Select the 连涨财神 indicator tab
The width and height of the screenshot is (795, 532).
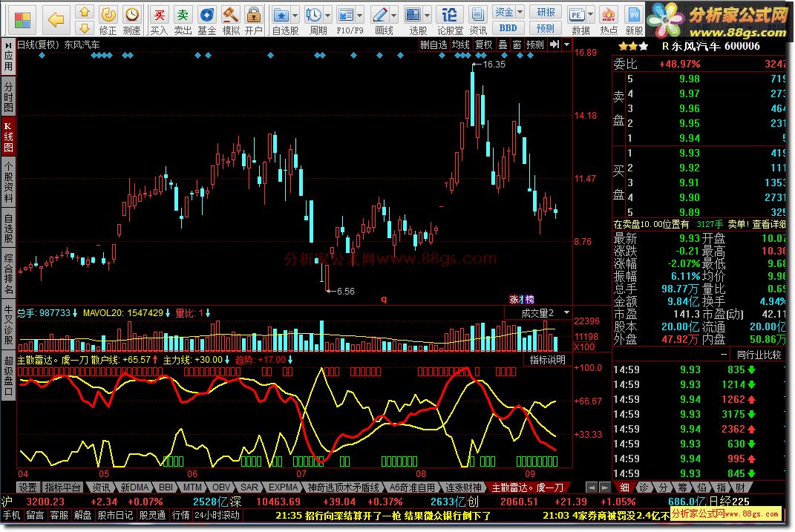pos(463,487)
